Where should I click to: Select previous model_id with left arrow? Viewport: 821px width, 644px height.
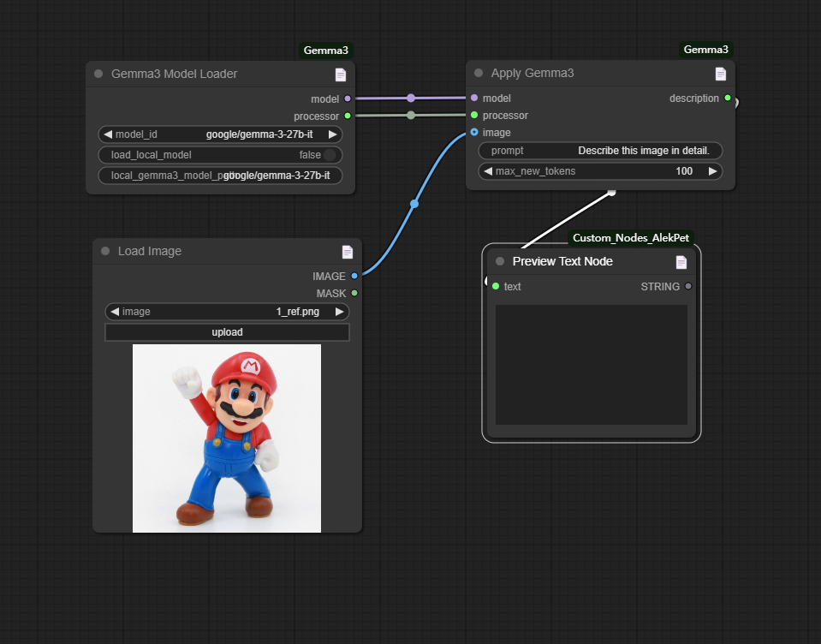(x=108, y=134)
